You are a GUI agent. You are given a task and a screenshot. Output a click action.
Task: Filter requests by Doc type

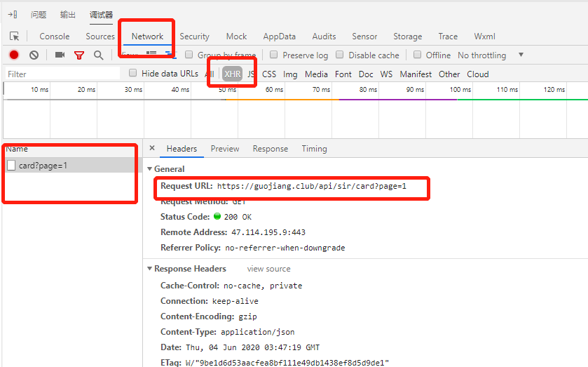366,74
